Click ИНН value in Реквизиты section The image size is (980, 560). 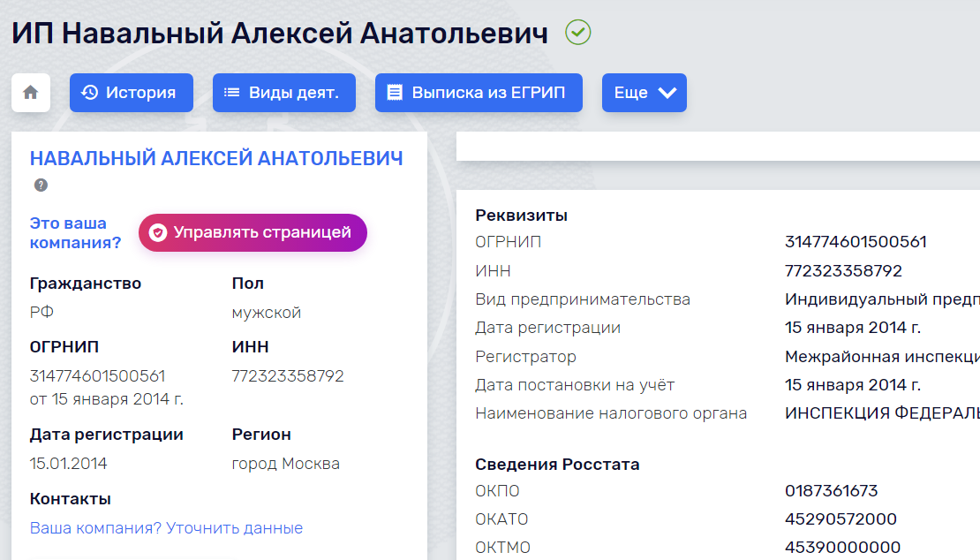(x=843, y=270)
